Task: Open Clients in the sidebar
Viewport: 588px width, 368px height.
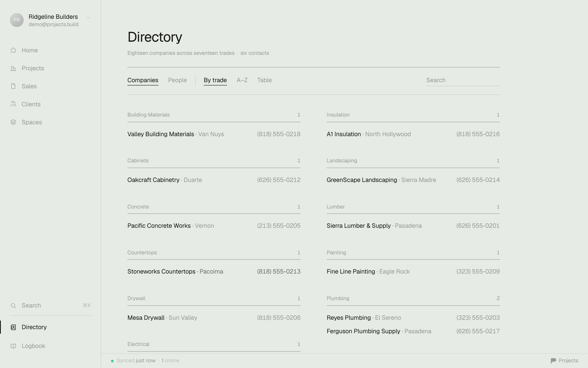Action: (31, 104)
